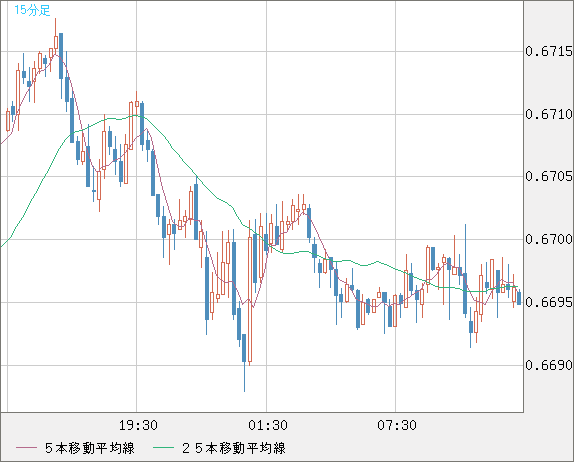Click the 0.6695 price axis label

pos(549,302)
